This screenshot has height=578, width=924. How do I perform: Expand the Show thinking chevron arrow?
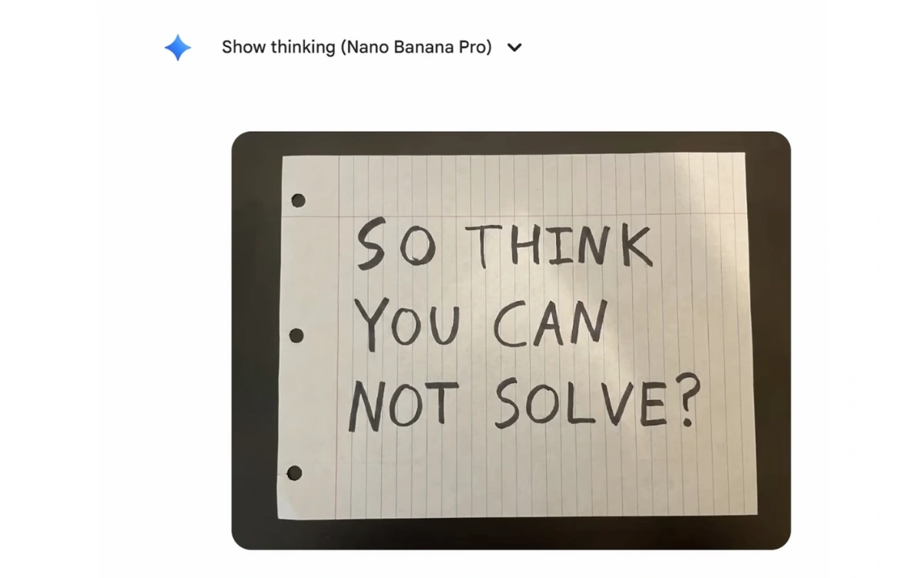coord(515,48)
